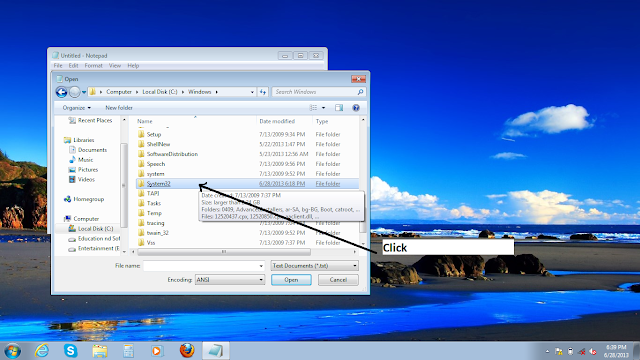Click the refresh button beside address bar
The height and width of the screenshot is (360, 640).
pyautogui.click(x=263, y=92)
